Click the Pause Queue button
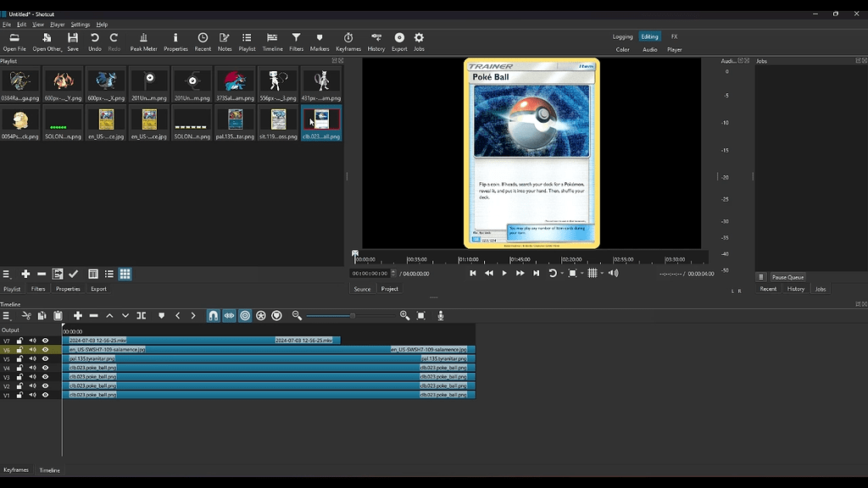Viewport: 868px width, 488px height. coord(787,276)
